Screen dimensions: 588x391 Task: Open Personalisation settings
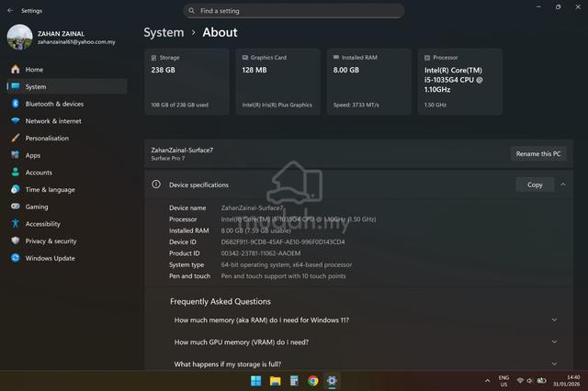tap(67, 139)
